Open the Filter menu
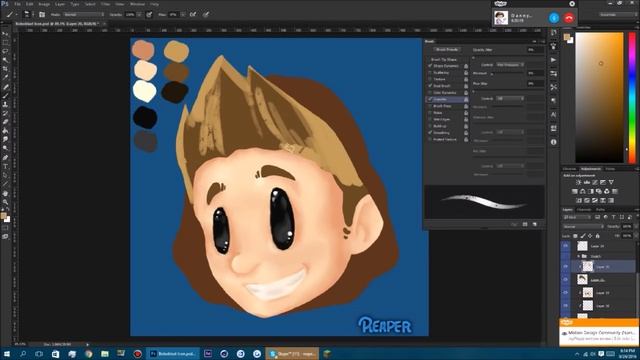640x360 pixels. (105, 4)
